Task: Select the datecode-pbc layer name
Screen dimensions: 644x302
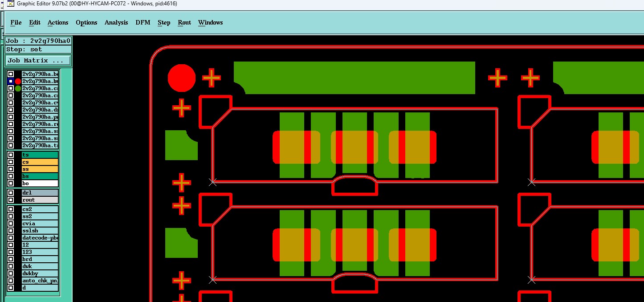Action: tap(40, 238)
